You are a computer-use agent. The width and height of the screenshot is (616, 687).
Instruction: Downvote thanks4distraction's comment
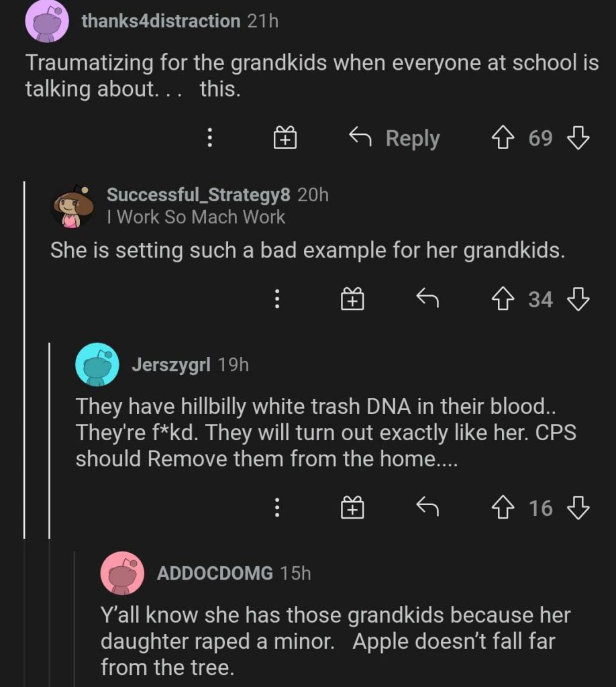click(x=578, y=138)
